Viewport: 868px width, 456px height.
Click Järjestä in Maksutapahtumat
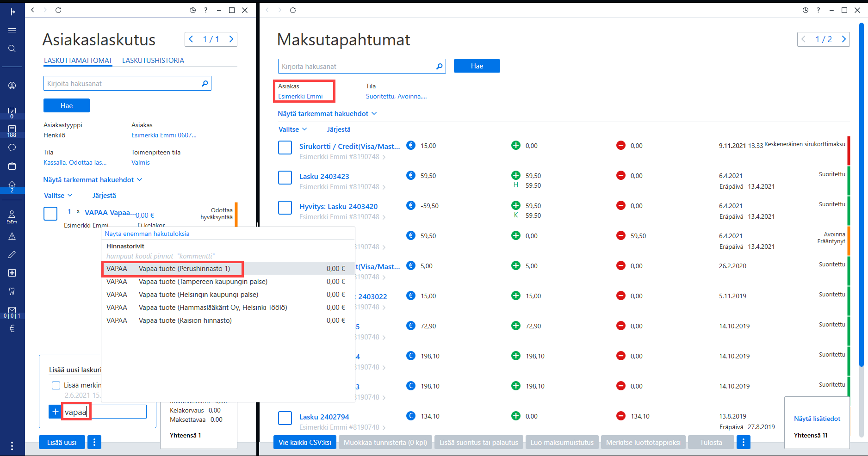[339, 129]
